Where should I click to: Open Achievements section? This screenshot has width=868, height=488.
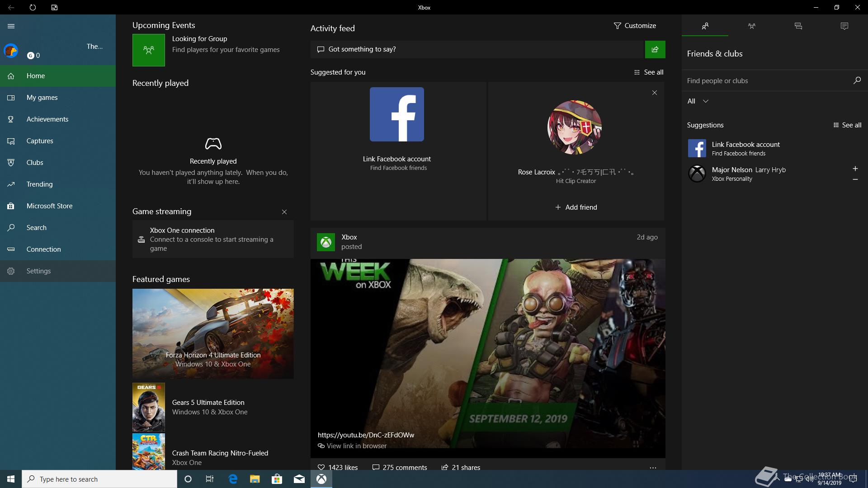[x=58, y=119]
